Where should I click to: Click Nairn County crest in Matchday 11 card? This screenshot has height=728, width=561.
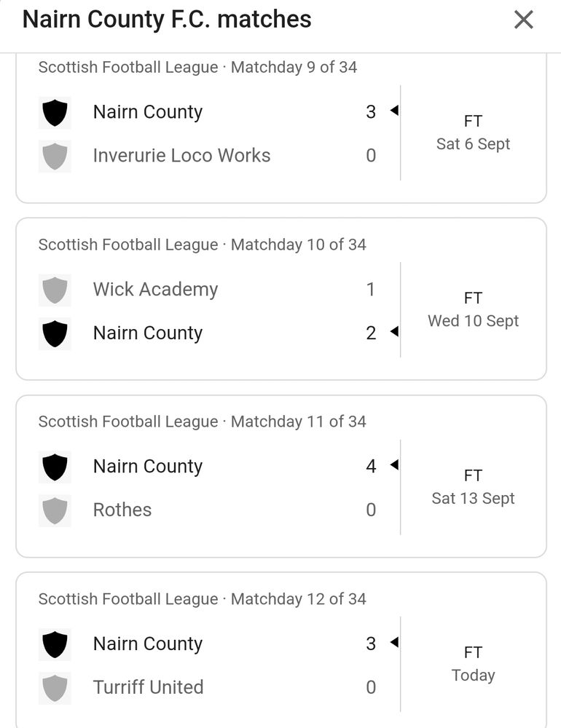click(55, 467)
